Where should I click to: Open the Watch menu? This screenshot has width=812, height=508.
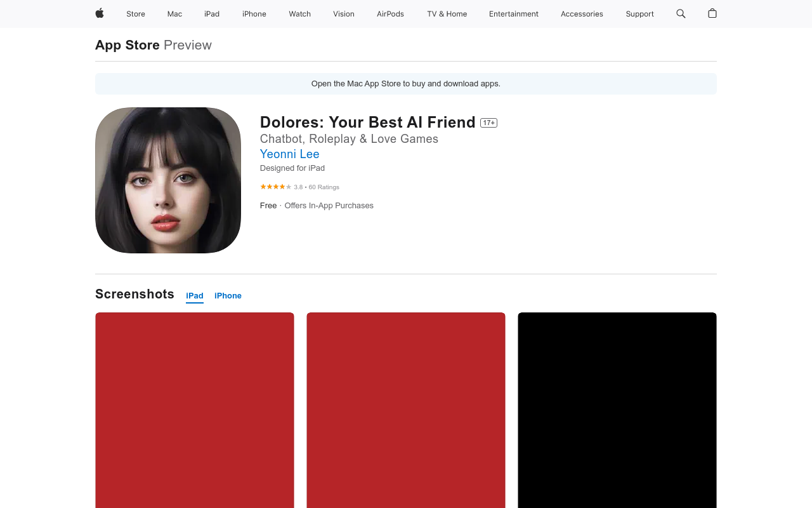tap(300, 14)
